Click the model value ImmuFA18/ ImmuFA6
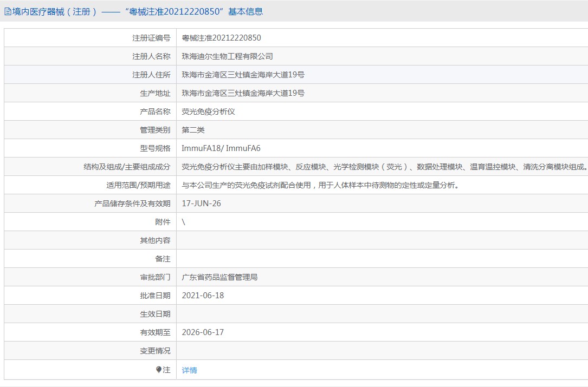 coord(221,148)
